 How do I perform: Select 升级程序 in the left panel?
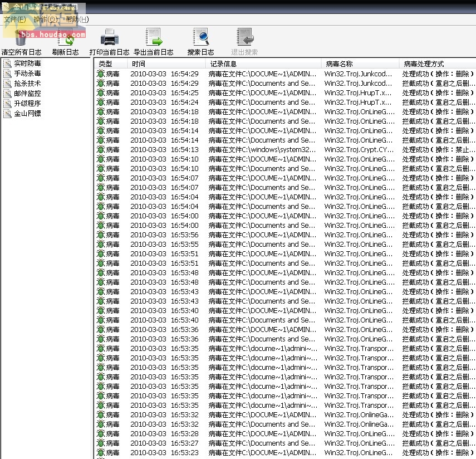pos(27,104)
